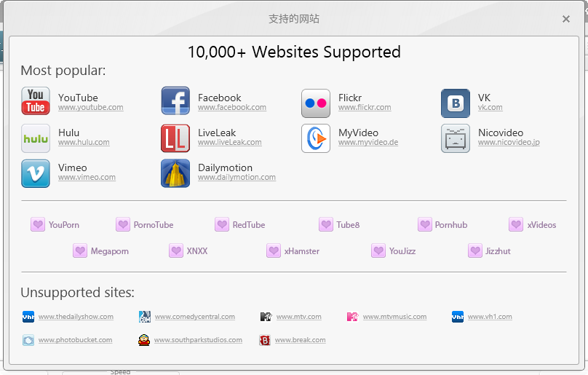The width and height of the screenshot is (588, 375).
Task: Click the xVideos text link
Action: point(541,225)
